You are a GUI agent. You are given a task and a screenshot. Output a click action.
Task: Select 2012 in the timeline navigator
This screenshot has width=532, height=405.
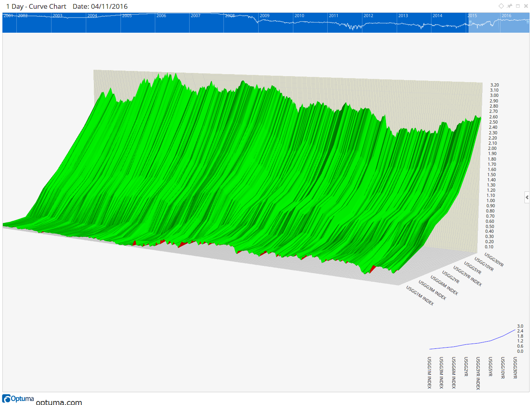(x=368, y=16)
